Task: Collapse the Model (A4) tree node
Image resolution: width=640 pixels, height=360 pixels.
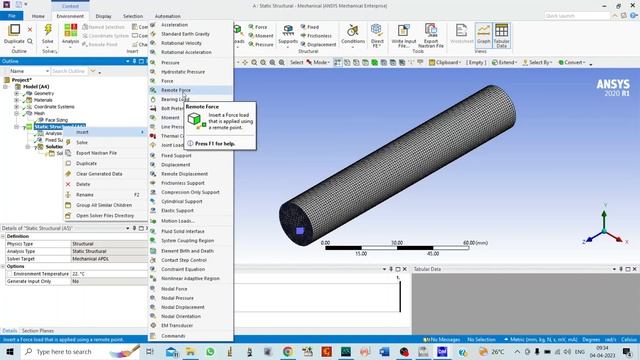Action: coord(5,87)
